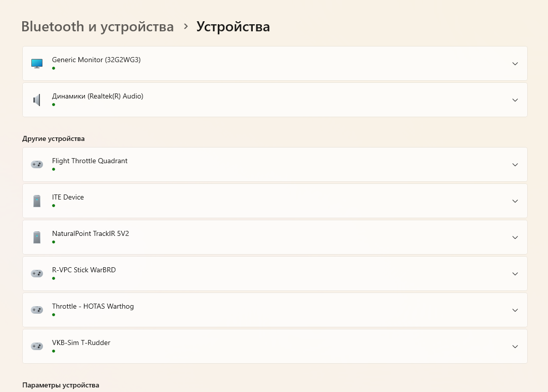This screenshot has height=392, width=548.
Task: Expand the Throttle - HOTAS Warthog chevron
Action: click(x=515, y=310)
